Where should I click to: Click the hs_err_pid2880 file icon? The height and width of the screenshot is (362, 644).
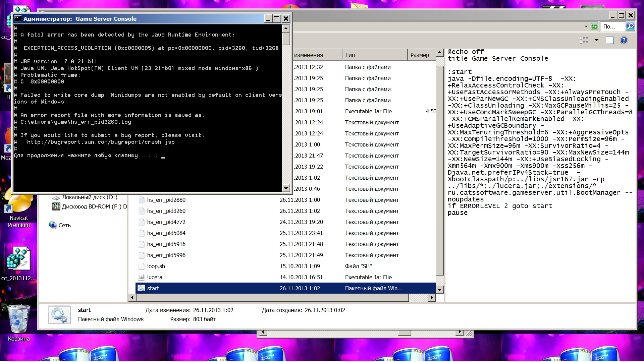pyautogui.click(x=141, y=200)
